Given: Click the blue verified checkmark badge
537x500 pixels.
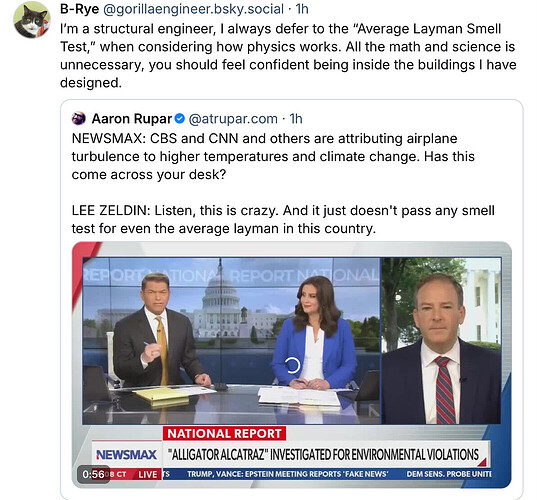Looking at the screenshot, I should click(x=180, y=119).
